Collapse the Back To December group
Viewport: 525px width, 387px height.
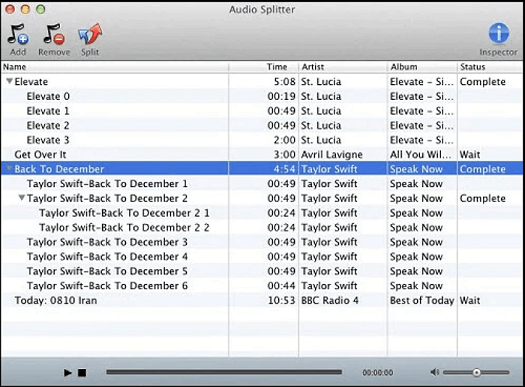9,168
